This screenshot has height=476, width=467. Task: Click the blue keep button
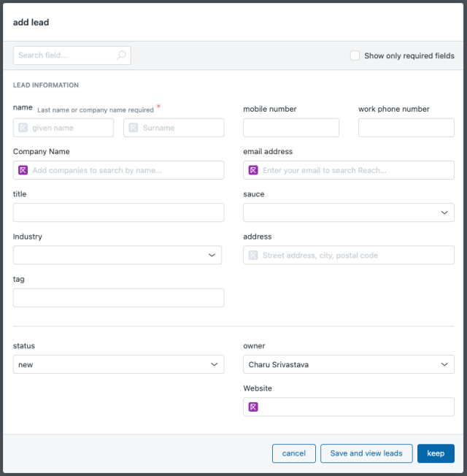click(x=436, y=453)
